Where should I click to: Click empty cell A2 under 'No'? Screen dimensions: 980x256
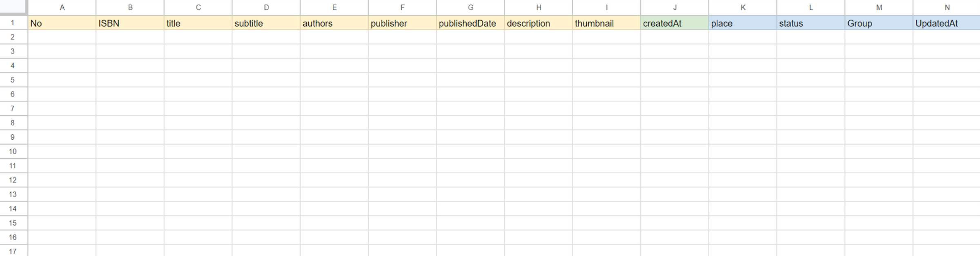[62, 37]
